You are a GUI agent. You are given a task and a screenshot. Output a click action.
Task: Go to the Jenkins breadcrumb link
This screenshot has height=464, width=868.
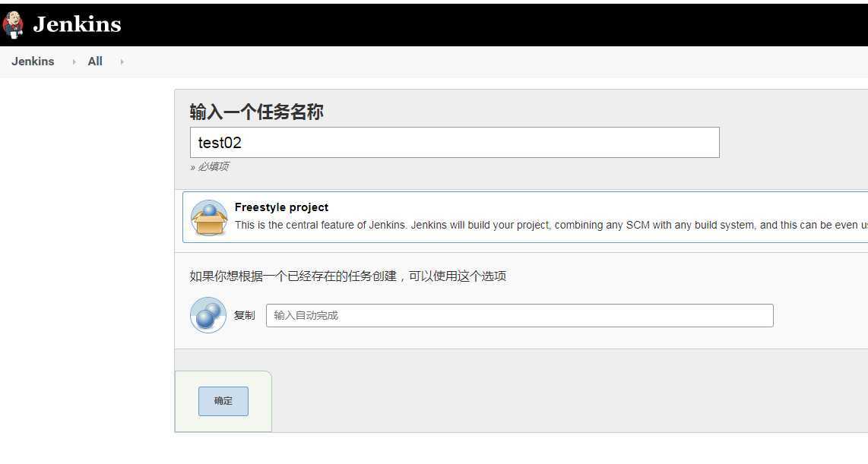[33, 62]
